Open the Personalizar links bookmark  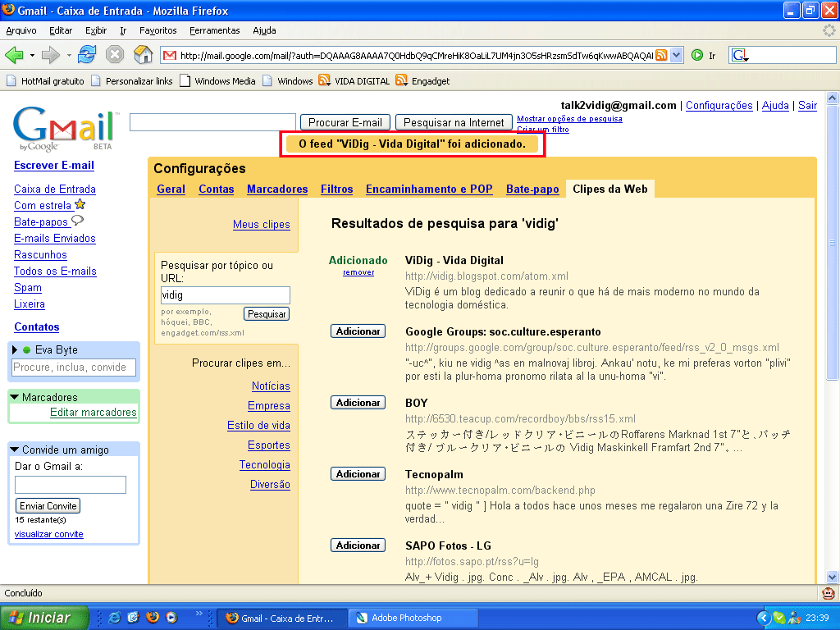tap(132, 81)
